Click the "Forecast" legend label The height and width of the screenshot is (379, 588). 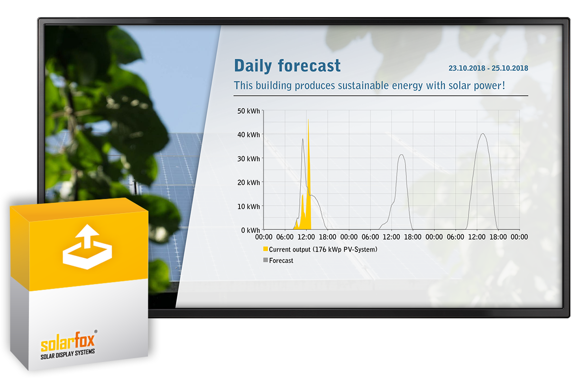tap(281, 261)
